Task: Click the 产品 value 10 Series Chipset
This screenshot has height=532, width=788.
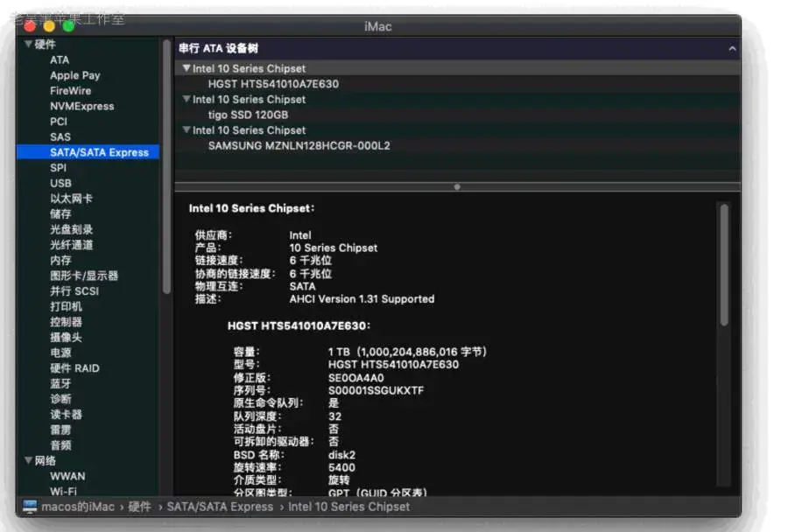Action: [x=334, y=248]
